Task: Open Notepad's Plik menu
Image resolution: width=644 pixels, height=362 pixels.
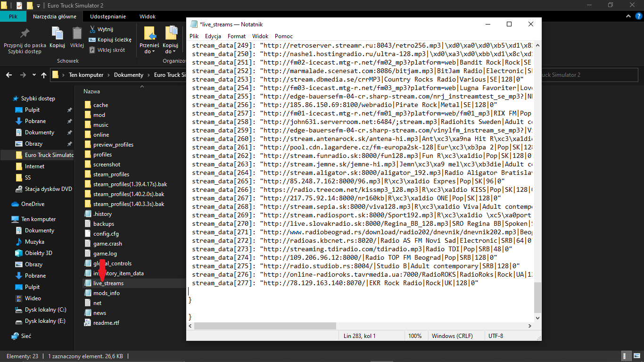Action: (x=194, y=36)
